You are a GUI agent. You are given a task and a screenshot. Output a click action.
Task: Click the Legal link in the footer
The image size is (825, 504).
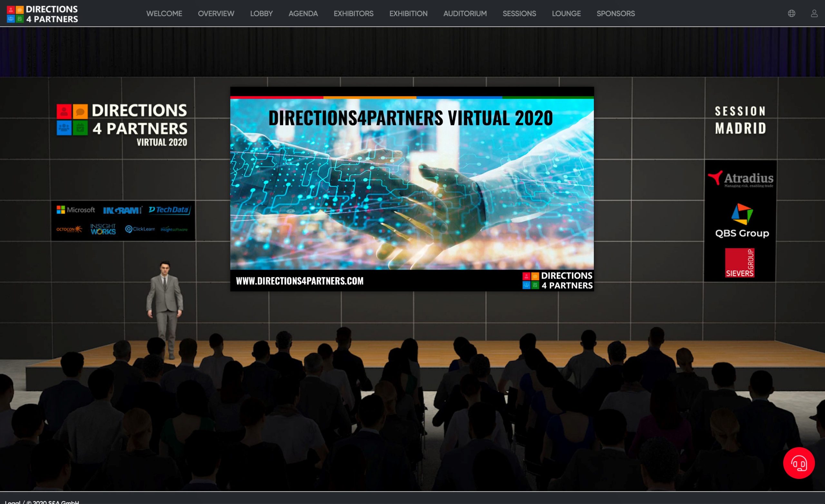tap(12, 502)
